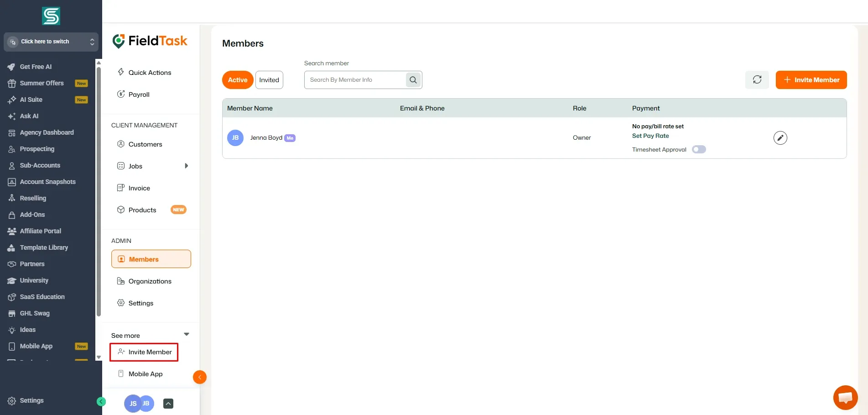The height and width of the screenshot is (415, 868).
Task: Click Set Pay Rate link
Action: click(x=650, y=136)
